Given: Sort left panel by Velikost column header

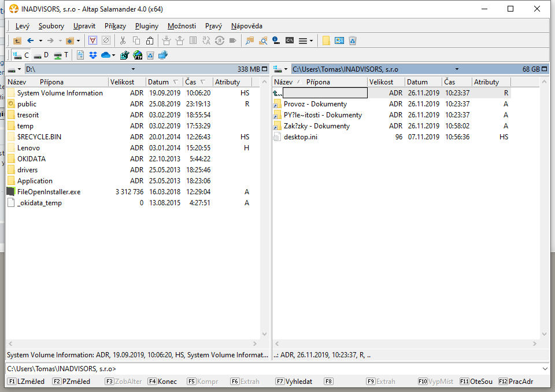Looking at the screenshot, I should click(127, 82).
